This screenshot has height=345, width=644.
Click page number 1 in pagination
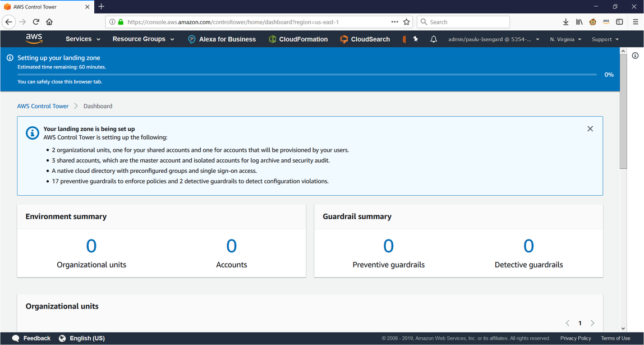pos(580,323)
